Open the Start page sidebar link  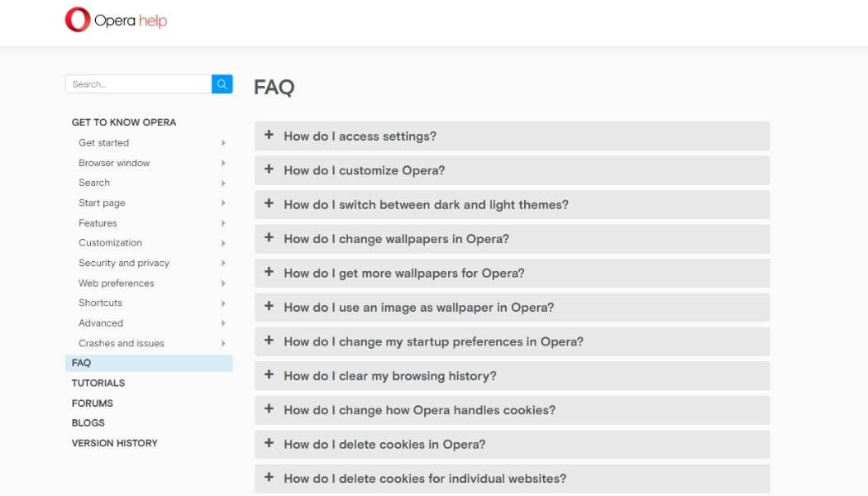102,203
